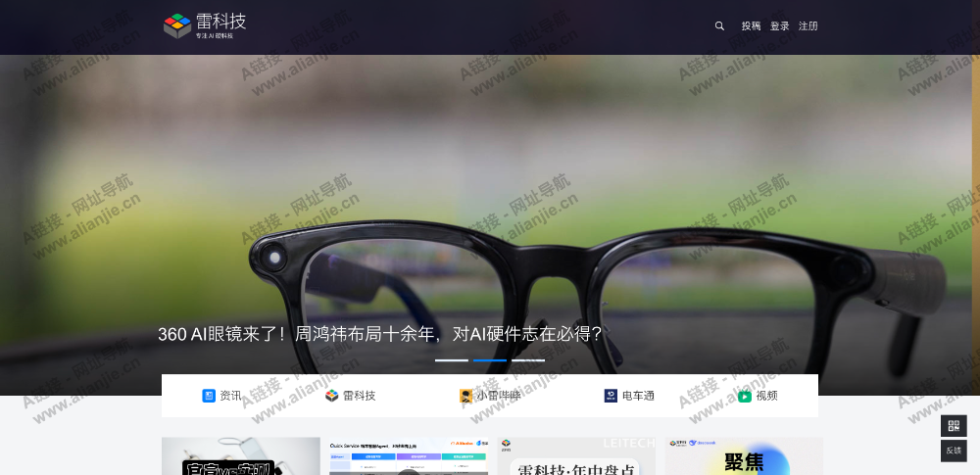Click the 小雷哔哔 avatar icon

click(465, 396)
